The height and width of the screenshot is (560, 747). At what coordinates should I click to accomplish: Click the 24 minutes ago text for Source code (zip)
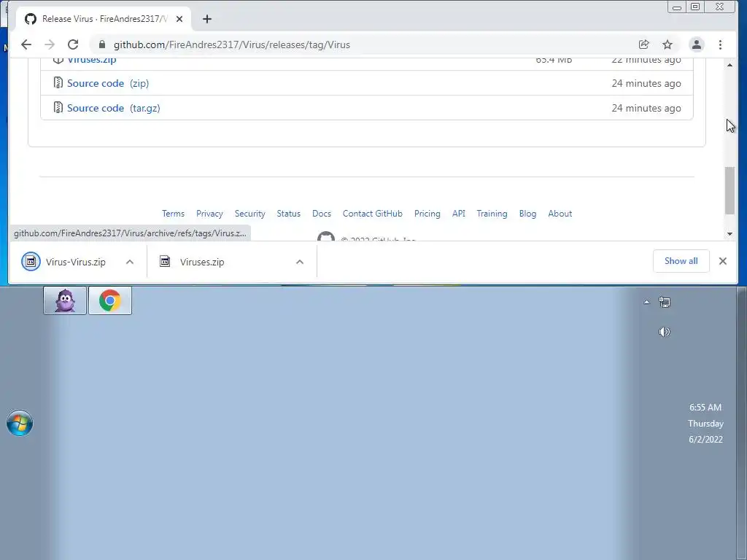pos(646,83)
